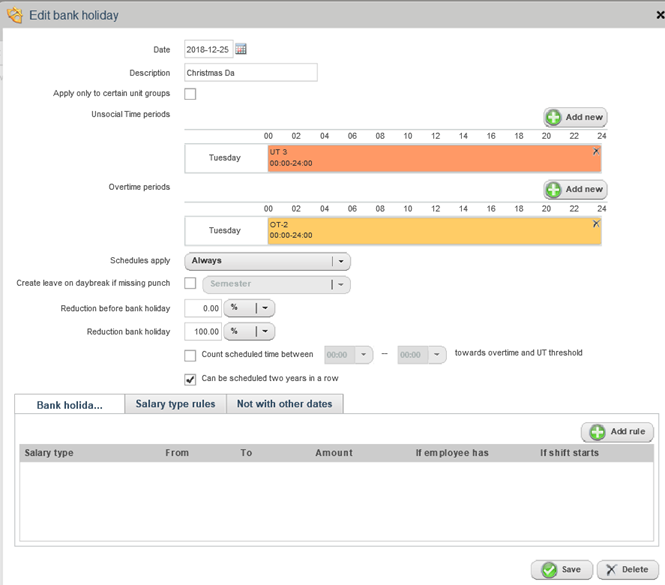Switch to Not with other dates tab
This screenshot has width=665, height=585.
[285, 404]
